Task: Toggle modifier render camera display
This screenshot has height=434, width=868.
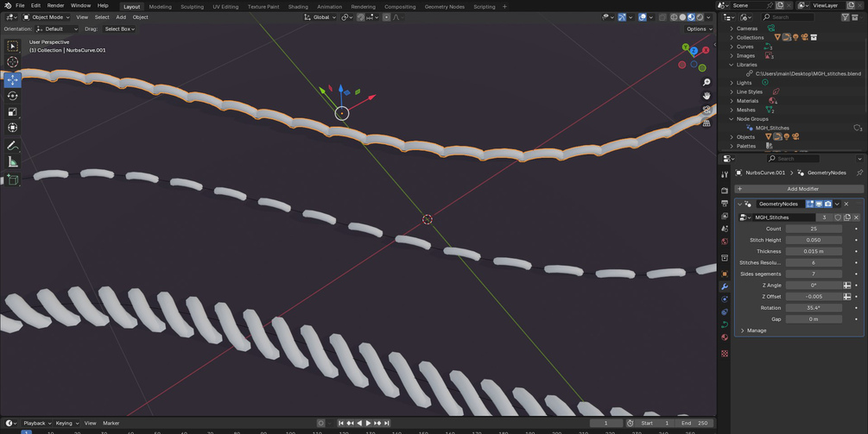Action: [x=828, y=204]
